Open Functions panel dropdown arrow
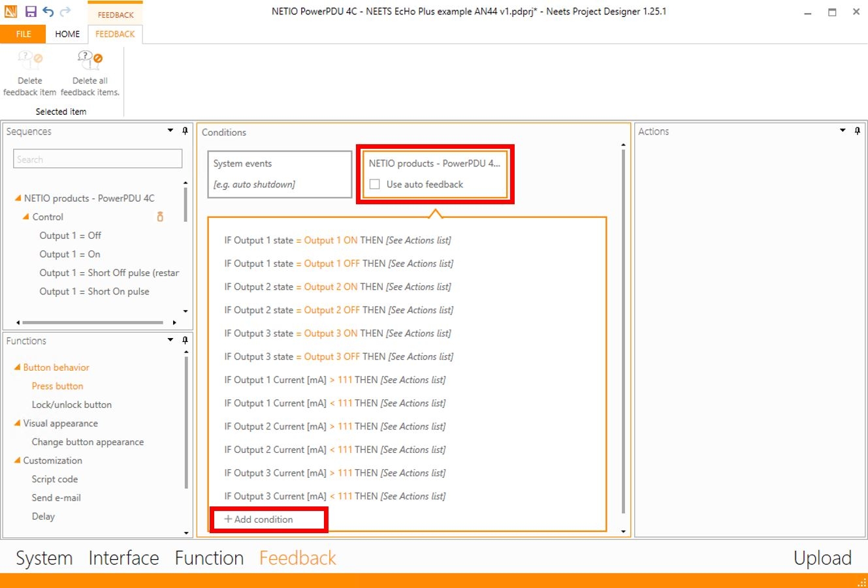Screen dimensions: 868x588 tap(170, 341)
